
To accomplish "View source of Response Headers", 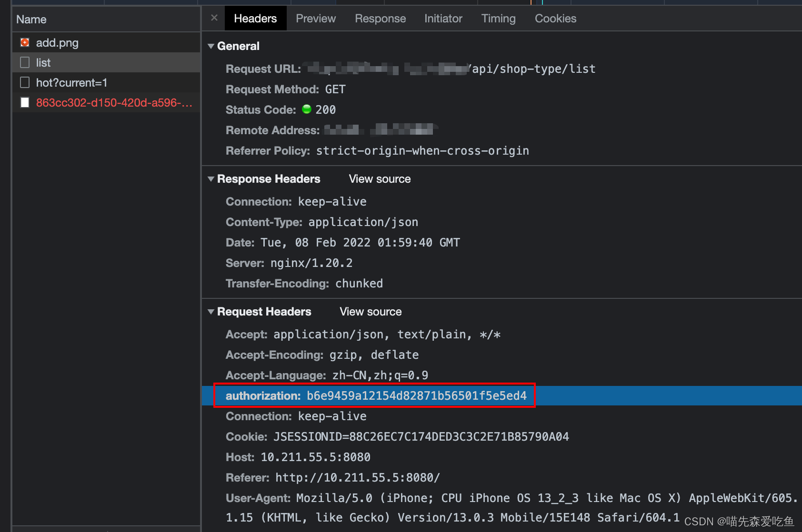I will (x=380, y=179).
